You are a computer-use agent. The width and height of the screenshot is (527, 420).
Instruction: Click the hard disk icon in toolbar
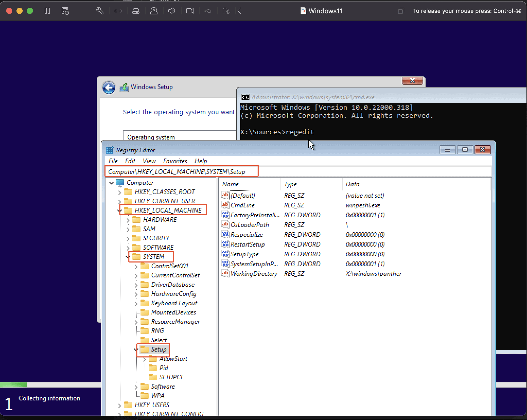[136, 11]
